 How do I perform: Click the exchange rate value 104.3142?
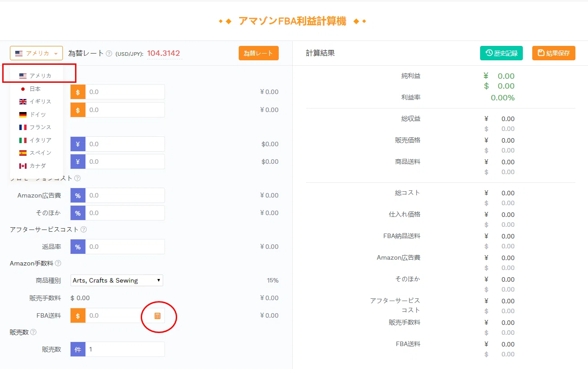[164, 53]
